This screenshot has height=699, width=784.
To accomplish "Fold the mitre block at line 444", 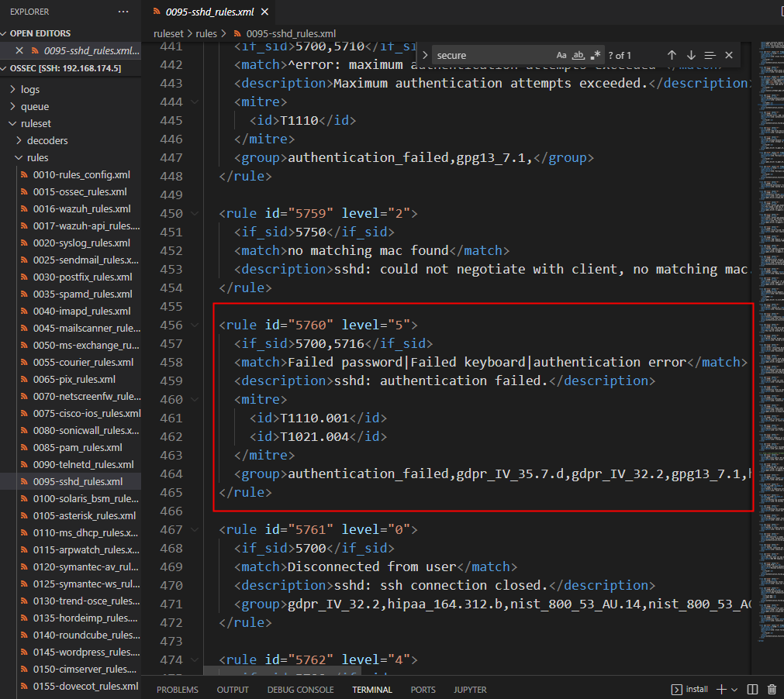I will [195, 102].
